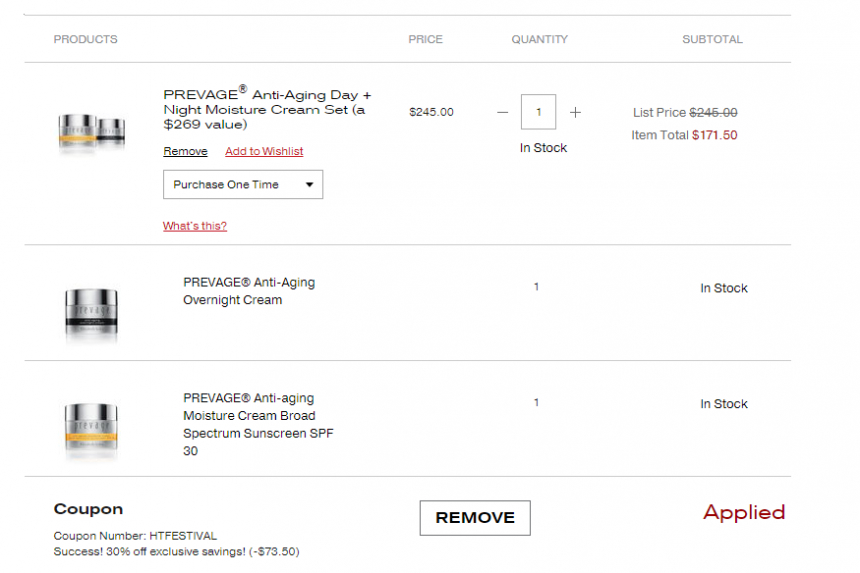Open the Purchase One Time dropdown
This screenshot has height=573, width=860.
coord(243,184)
